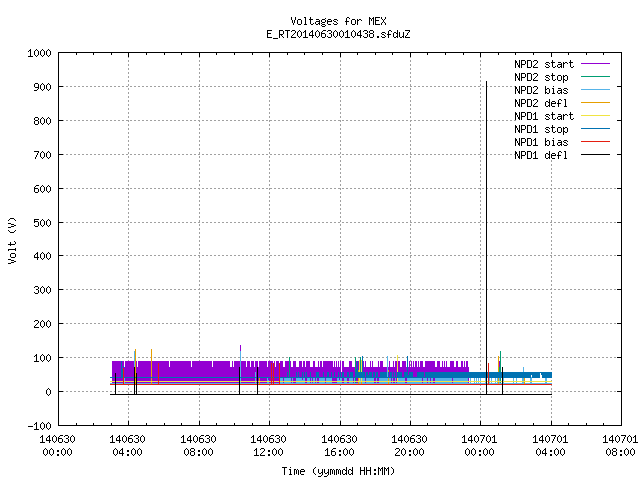
Task: Select the 'NPD2 stop' legend label
Action: 541,77
